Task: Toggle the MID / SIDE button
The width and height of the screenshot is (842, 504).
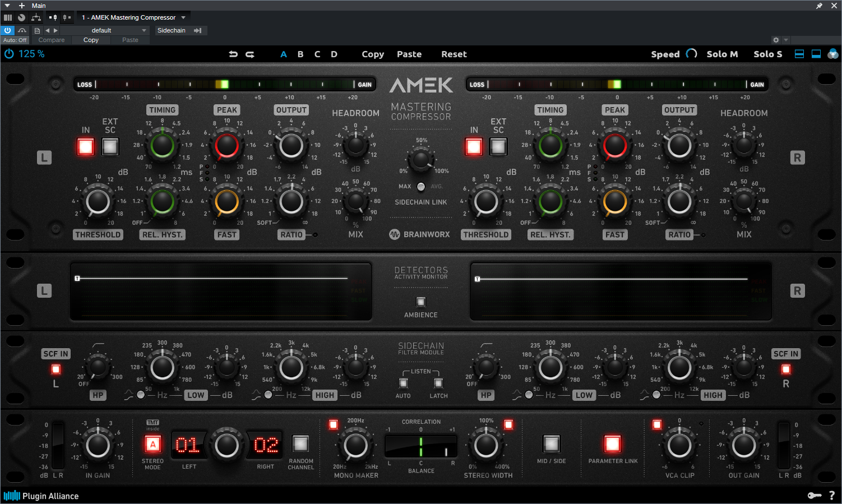Action: click(552, 444)
